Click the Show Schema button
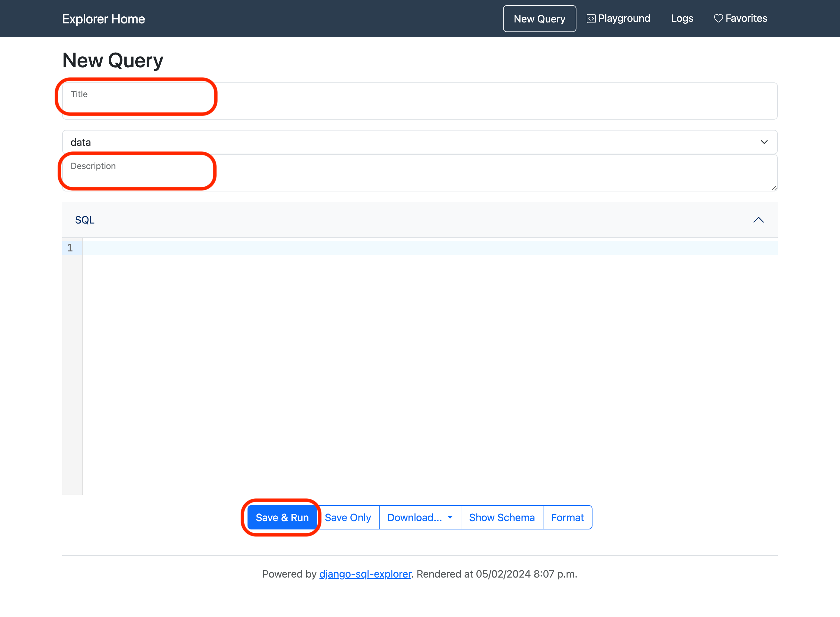 (x=502, y=517)
